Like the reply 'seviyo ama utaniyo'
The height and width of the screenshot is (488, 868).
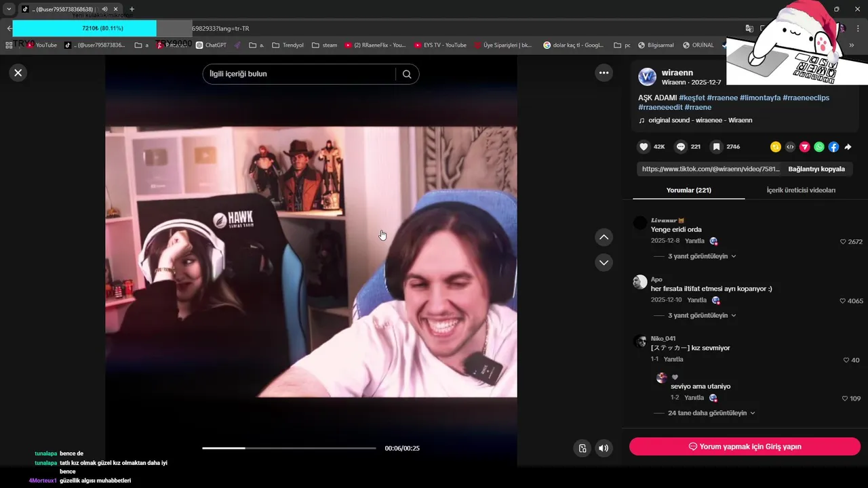tap(845, 399)
